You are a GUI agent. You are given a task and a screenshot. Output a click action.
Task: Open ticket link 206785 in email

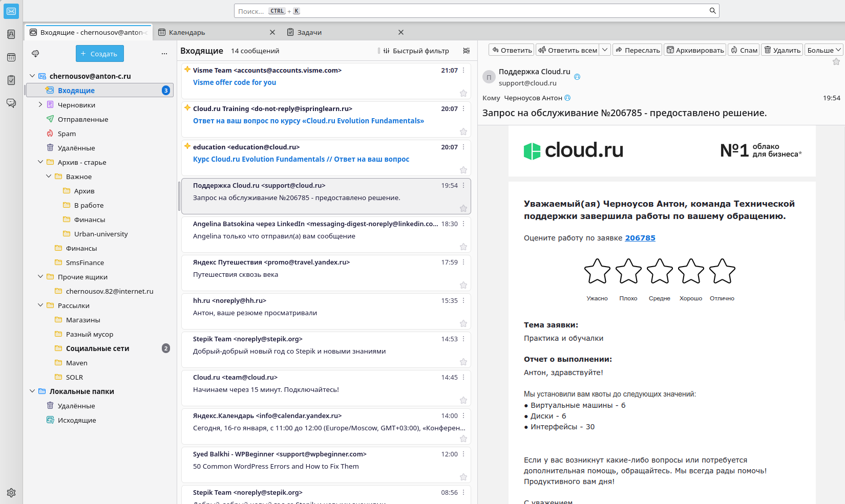tap(640, 238)
